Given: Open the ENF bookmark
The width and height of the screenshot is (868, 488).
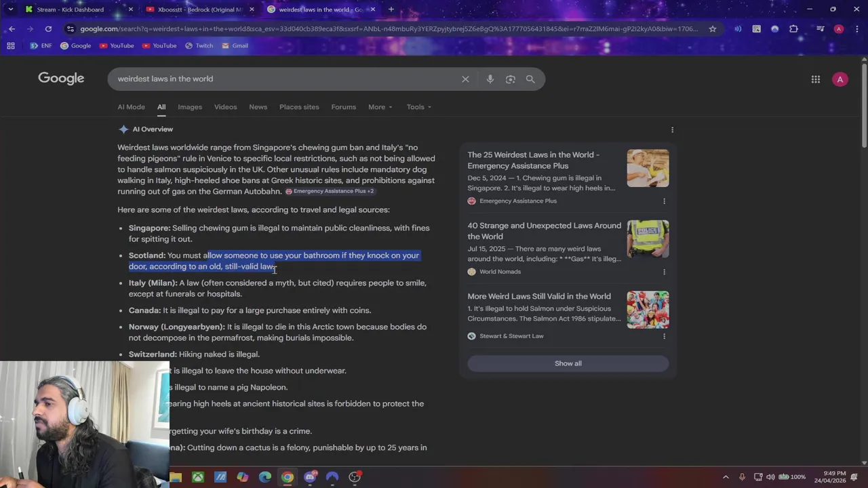Looking at the screenshot, I should click(x=41, y=45).
